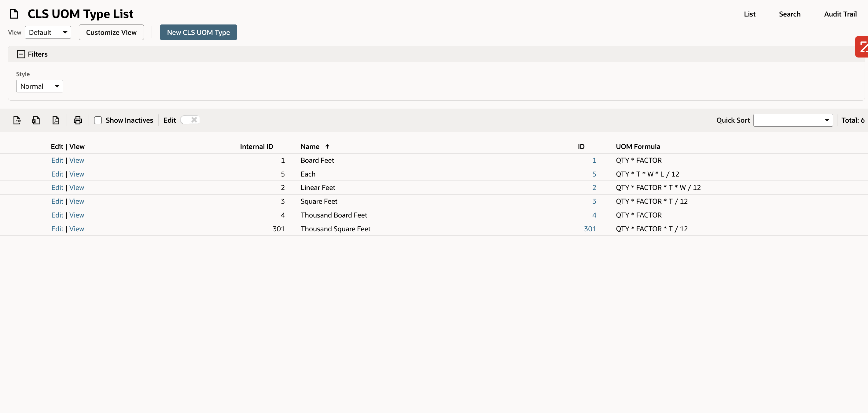
Task: Click the Print icon
Action: pyautogui.click(x=78, y=120)
